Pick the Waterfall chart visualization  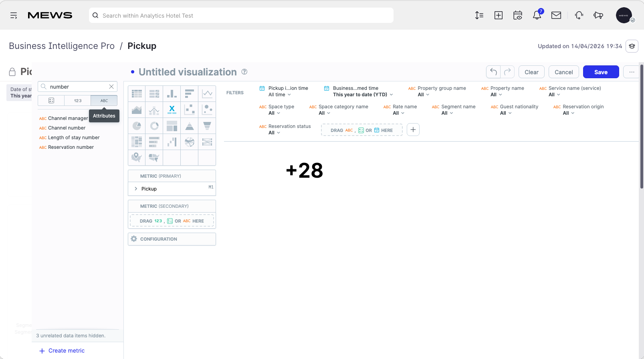tap(172, 142)
